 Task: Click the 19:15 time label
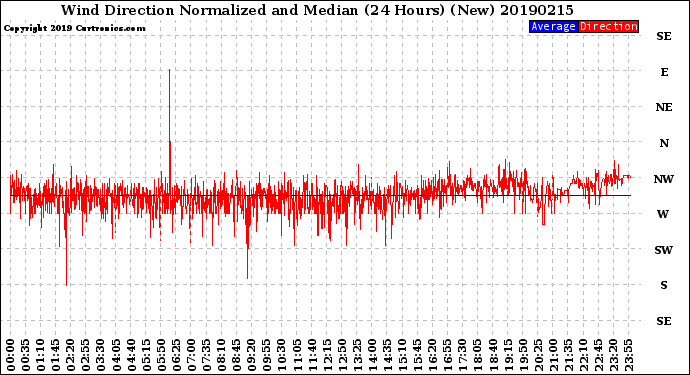coord(507,355)
